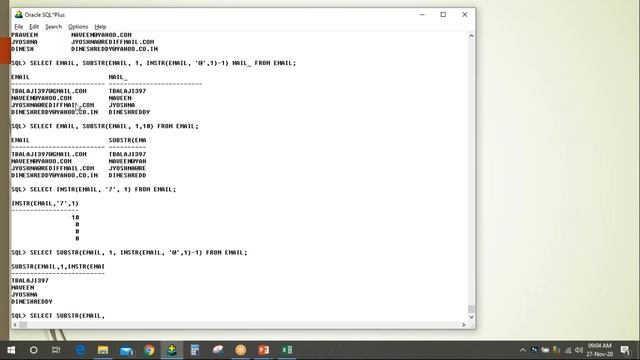Show hidden system tray icons
The height and width of the screenshot is (360, 640).
(x=522, y=350)
